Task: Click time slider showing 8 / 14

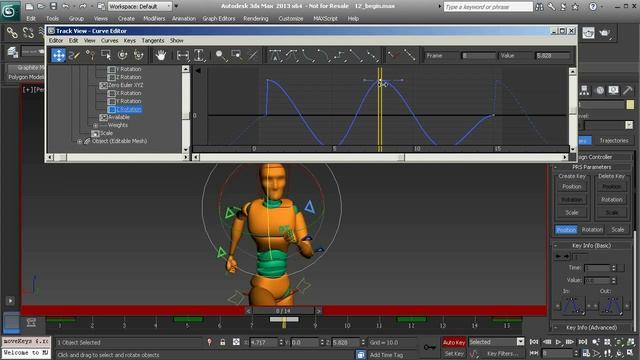Action: [283, 311]
